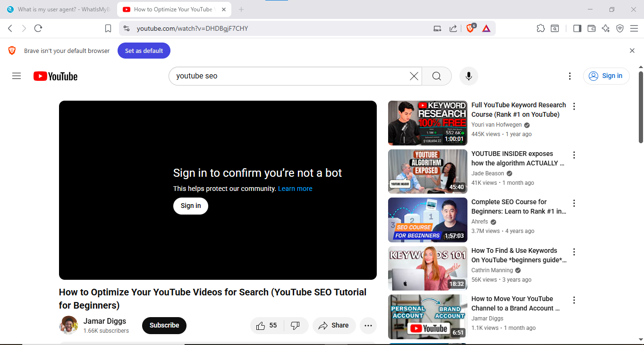Like the video with thumbs up
The width and height of the screenshot is (644, 345).
pyautogui.click(x=267, y=326)
